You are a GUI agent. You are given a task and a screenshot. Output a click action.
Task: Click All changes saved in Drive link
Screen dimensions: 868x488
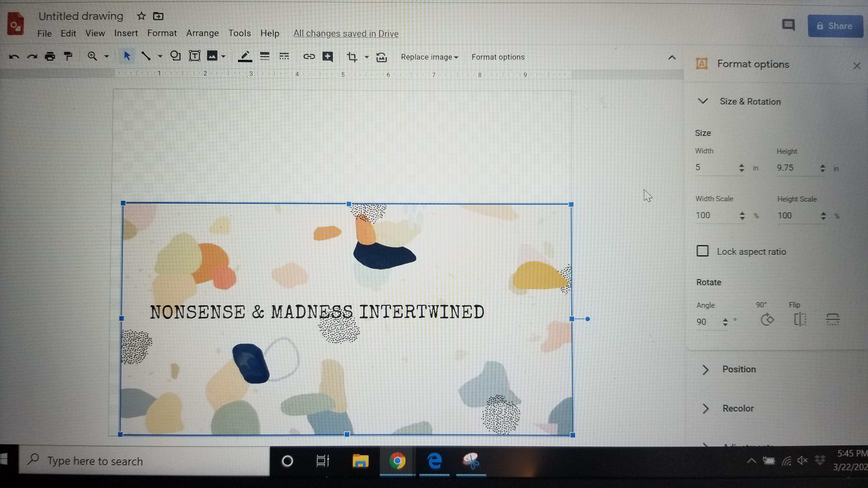pyautogui.click(x=346, y=33)
